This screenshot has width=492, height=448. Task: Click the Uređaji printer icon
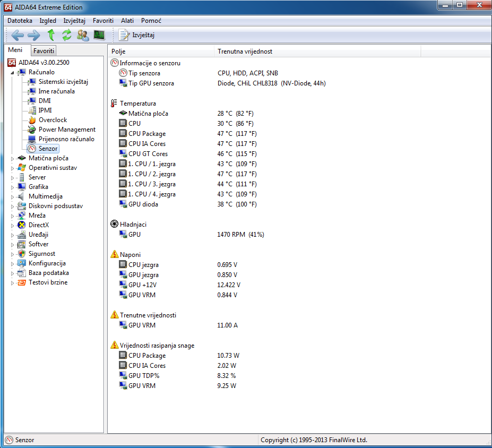pyautogui.click(x=22, y=235)
